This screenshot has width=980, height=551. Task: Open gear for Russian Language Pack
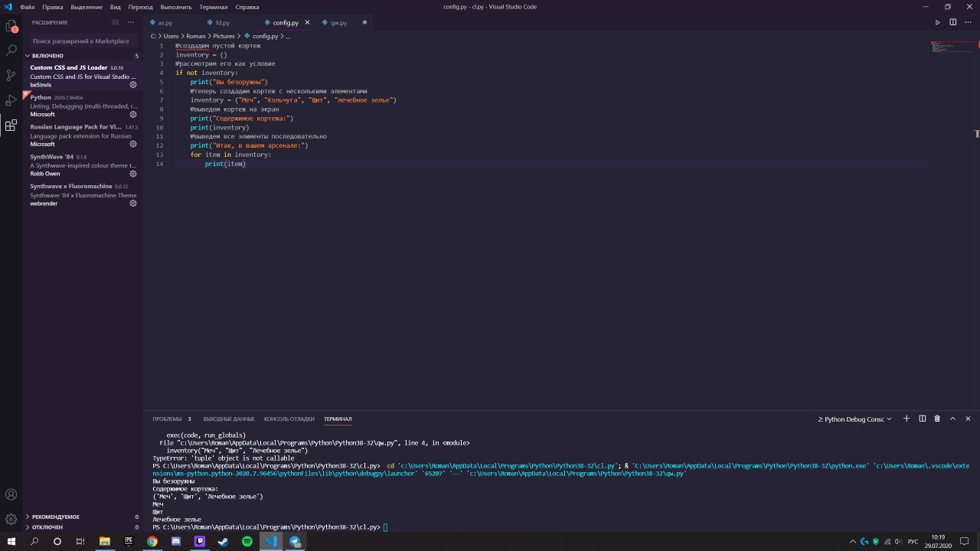pyautogui.click(x=133, y=144)
